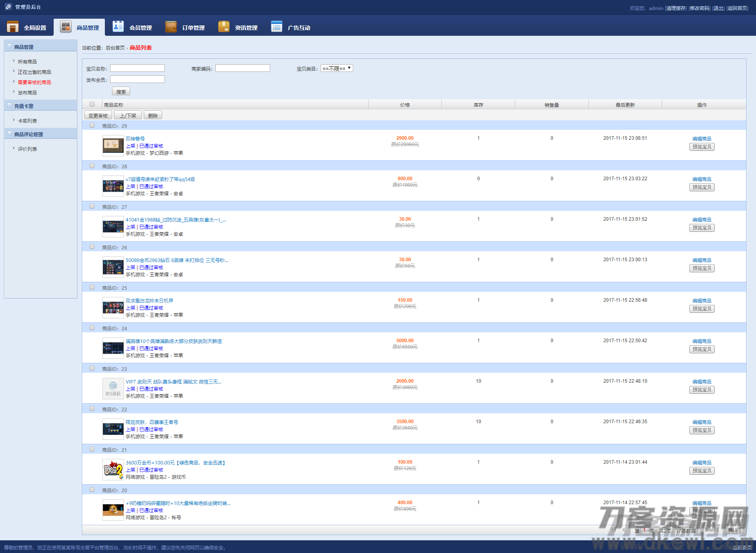Screen dimensions: 756x553
Task: Check the box for 商品ID: 29
Action: click(92, 125)
